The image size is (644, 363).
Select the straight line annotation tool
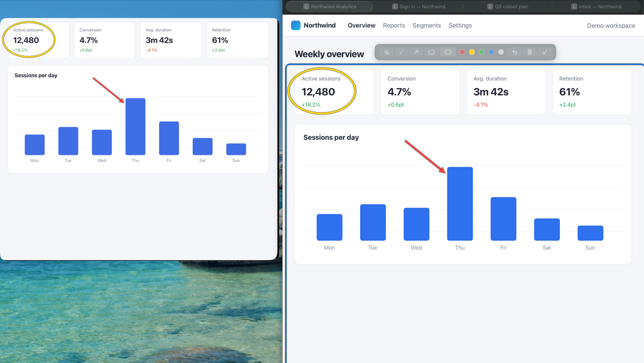tap(401, 52)
